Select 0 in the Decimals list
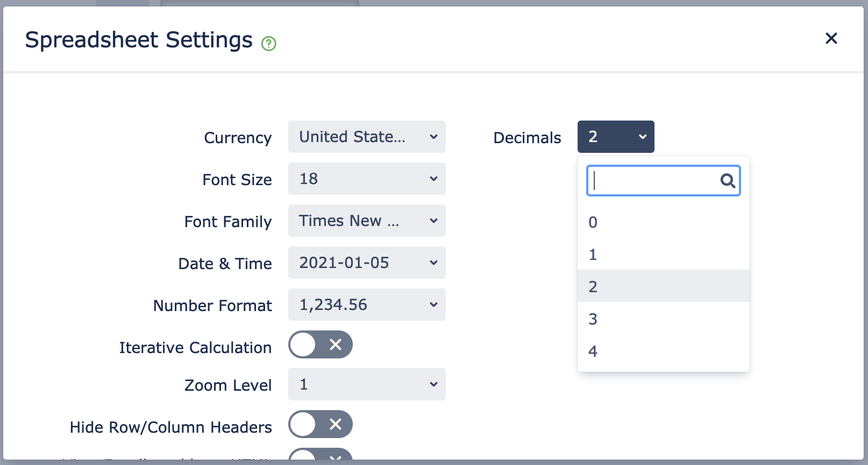The image size is (868, 465). (663, 222)
